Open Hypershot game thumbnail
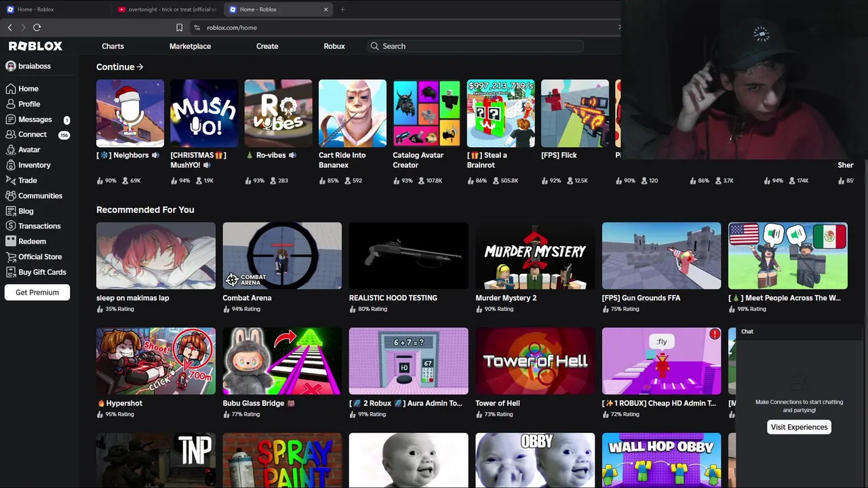This screenshot has height=488, width=868. tap(156, 361)
